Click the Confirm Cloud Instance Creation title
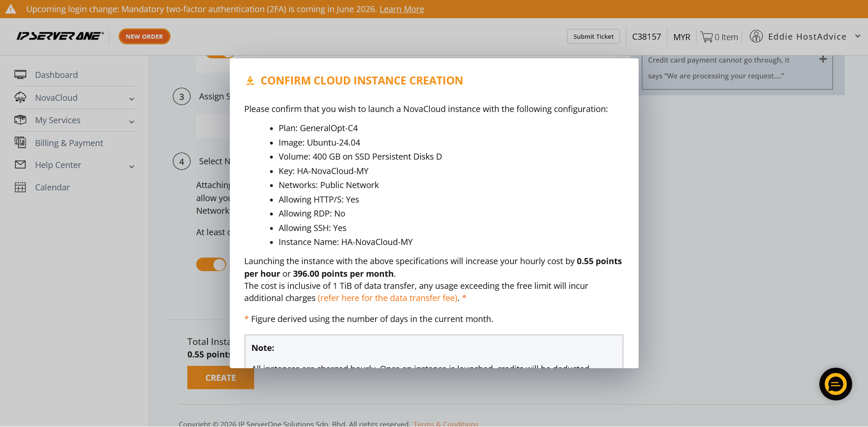This screenshot has height=427, width=868. click(362, 81)
